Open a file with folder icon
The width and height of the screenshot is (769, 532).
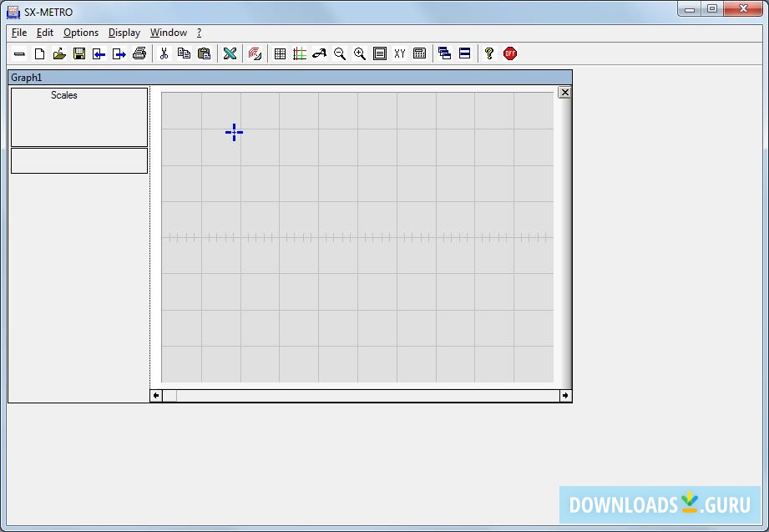pos(59,53)
